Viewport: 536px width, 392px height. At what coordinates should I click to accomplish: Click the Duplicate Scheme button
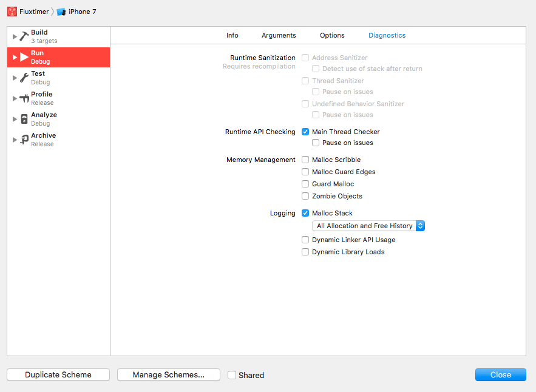click(58, 374)
